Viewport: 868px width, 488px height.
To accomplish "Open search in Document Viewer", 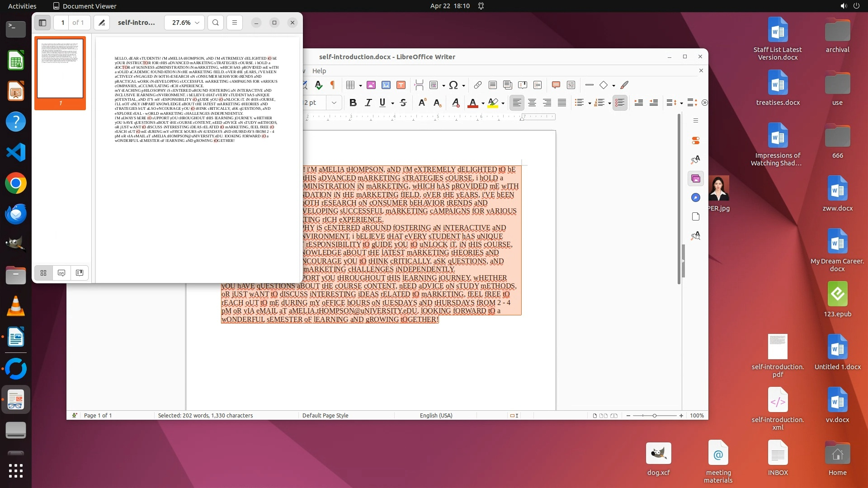I will coord(216,23).
